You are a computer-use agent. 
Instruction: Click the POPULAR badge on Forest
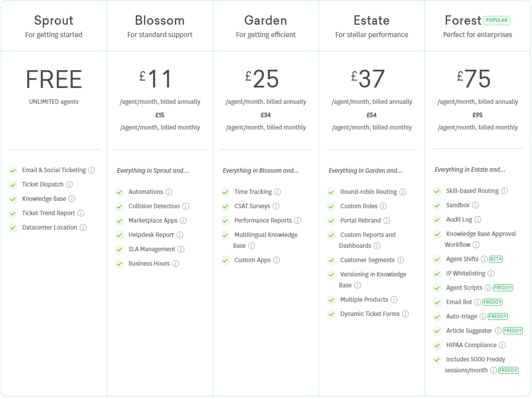(x=497, y=20)
